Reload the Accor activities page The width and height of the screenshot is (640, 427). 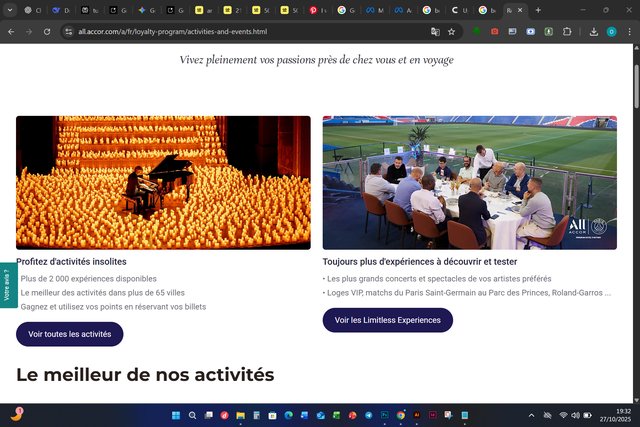[47, 31]
